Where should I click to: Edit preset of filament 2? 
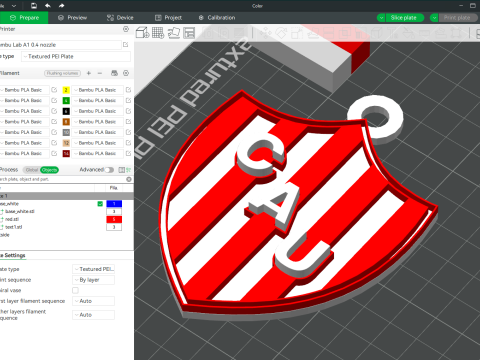tap(128, 90)
